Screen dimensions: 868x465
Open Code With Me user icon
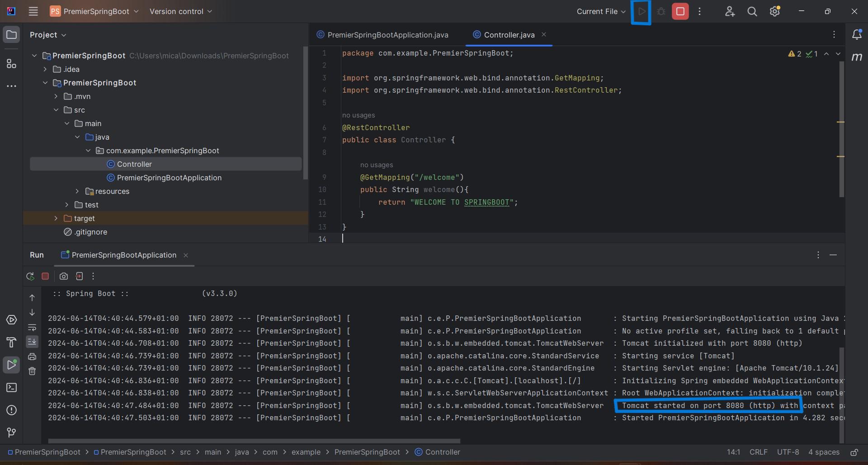[x=730, y=11]
